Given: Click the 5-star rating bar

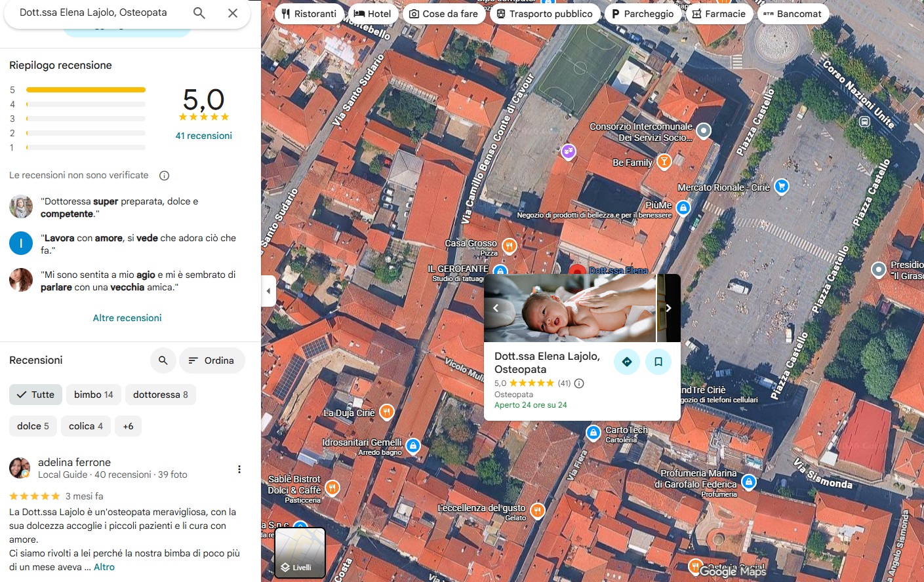Looking at the screenshot, I should 86,90.
